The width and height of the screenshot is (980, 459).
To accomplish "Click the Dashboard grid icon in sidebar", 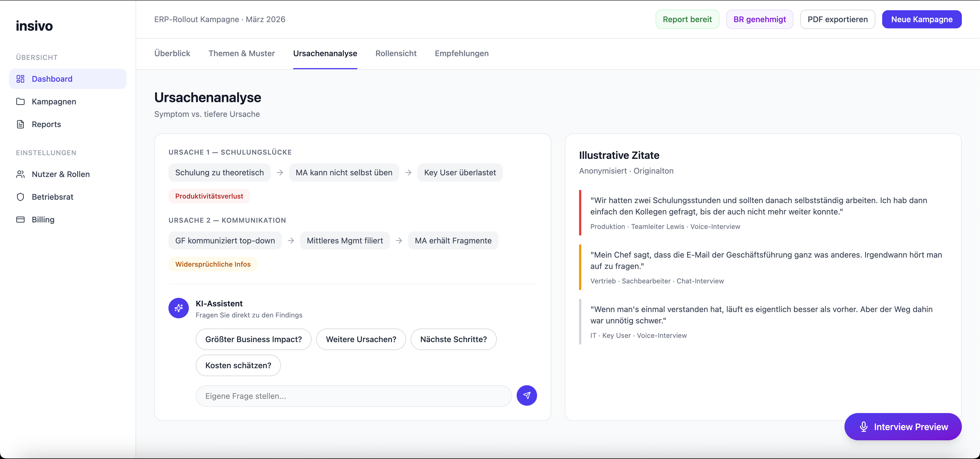I will coord(20,79).
